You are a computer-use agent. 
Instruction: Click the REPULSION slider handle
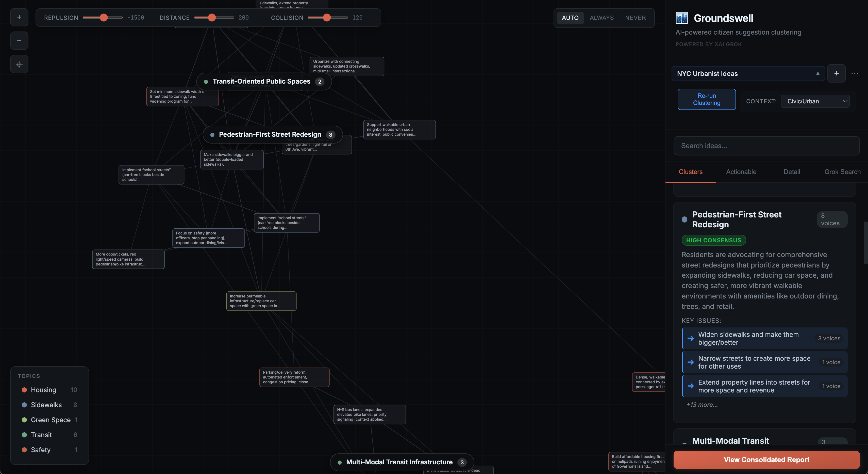[104, 18]
